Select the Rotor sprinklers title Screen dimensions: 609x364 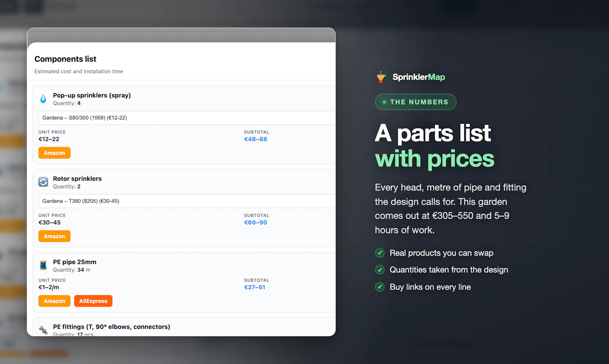pos(77,178)
